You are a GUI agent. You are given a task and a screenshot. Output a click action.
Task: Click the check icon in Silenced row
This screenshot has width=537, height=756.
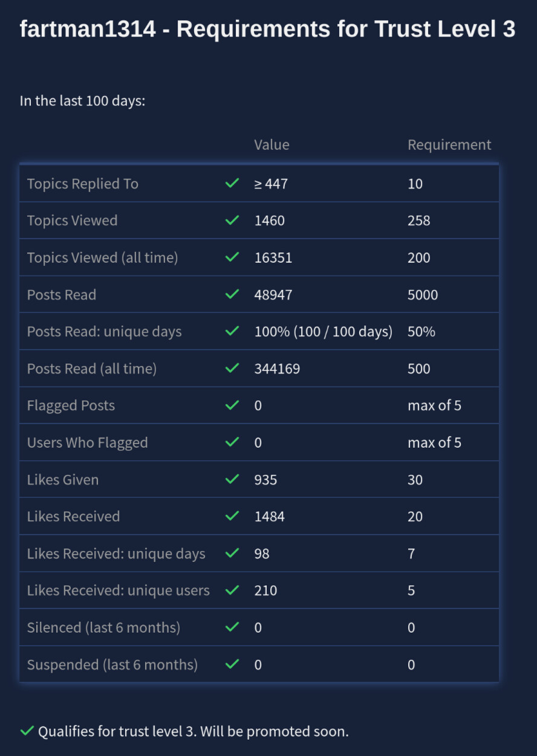point(232,627)
